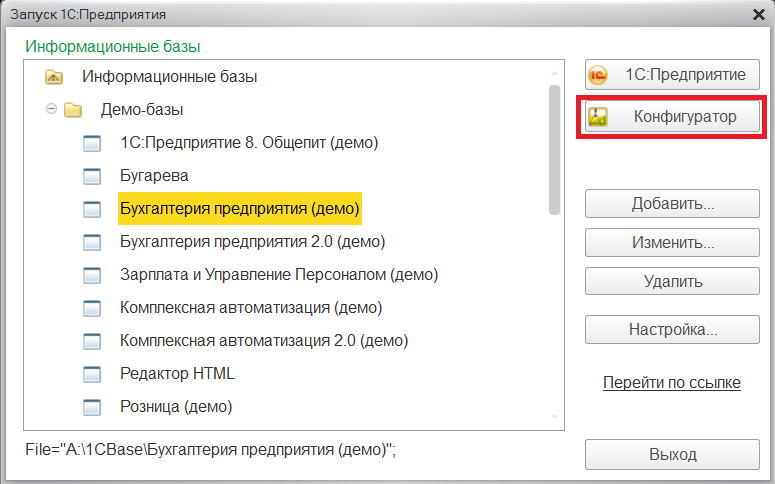775x484 pixels.
Task: Collapse the Демо-базы folder group
Action: point(51,110)
